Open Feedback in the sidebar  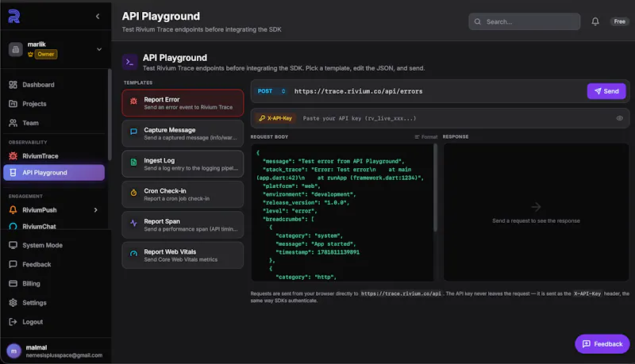click(x=54, y=264)
